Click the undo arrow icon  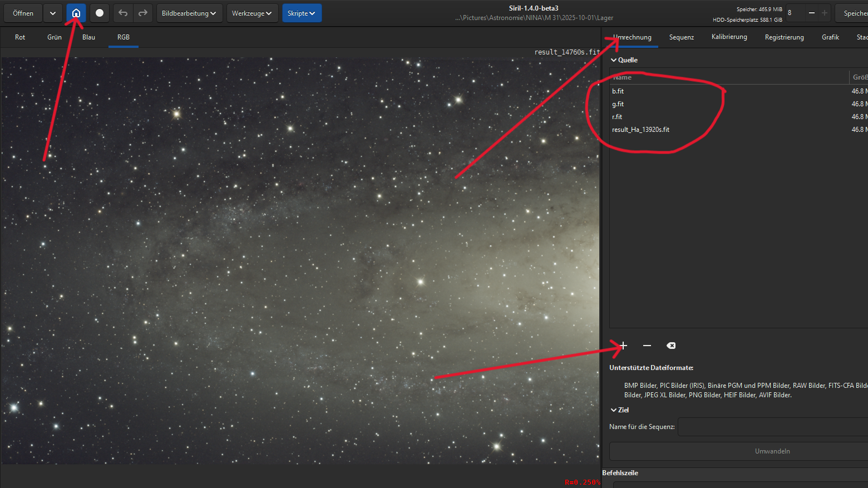123,13
